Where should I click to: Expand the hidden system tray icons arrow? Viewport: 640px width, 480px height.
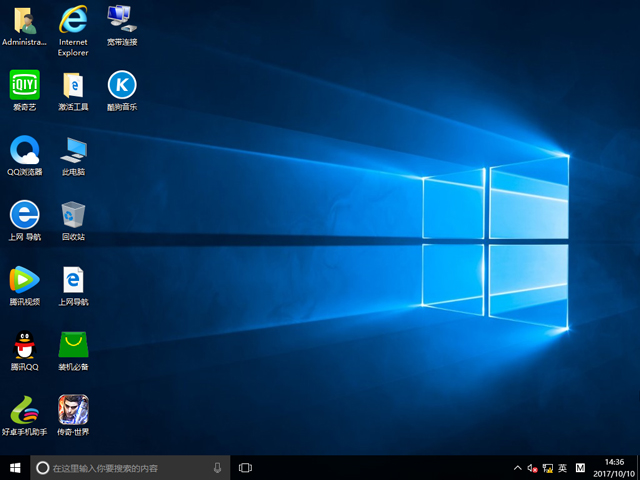click(x=517, y=467)
